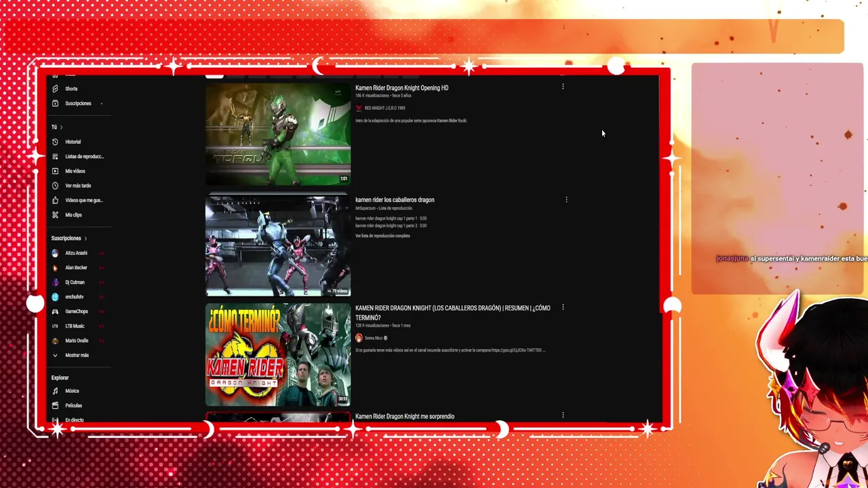Open the Suscripciones sidebar item
Screen dimensions: 868x488
(x=78, y=104)
